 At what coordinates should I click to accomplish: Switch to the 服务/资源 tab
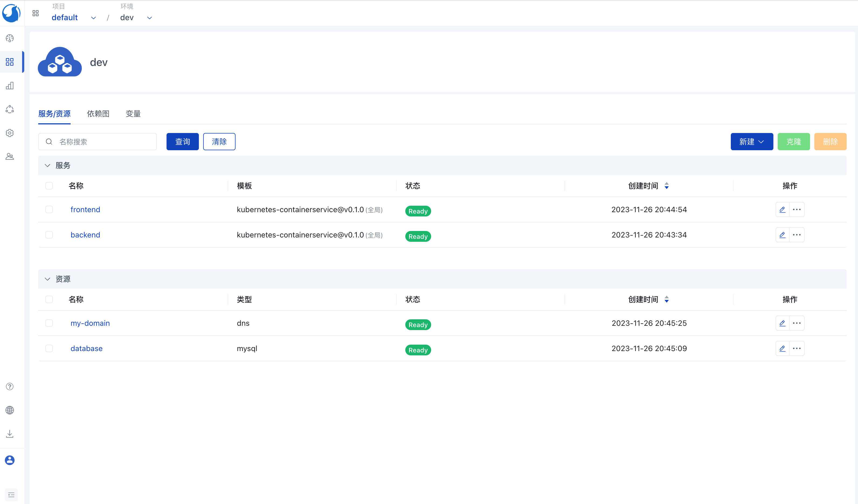tap(54, 114)
